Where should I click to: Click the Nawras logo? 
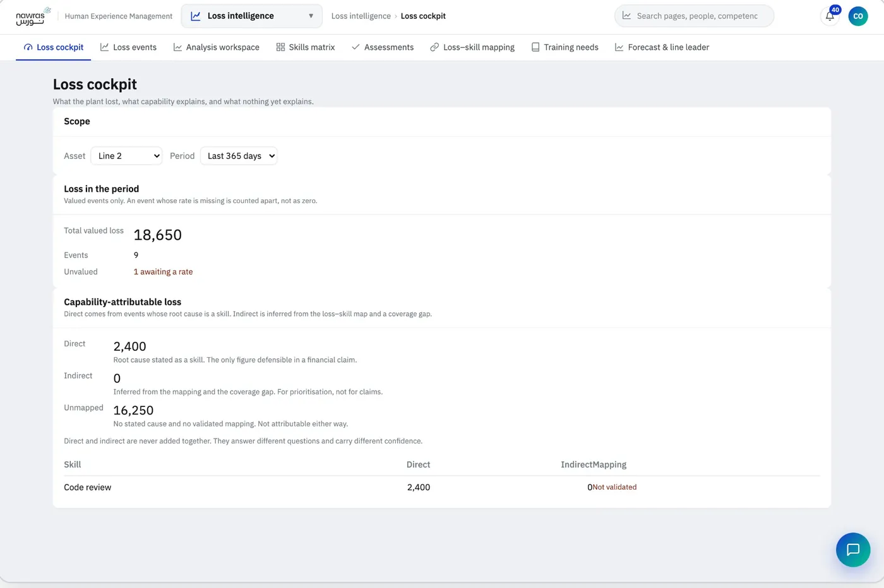[x=33, y=16]
